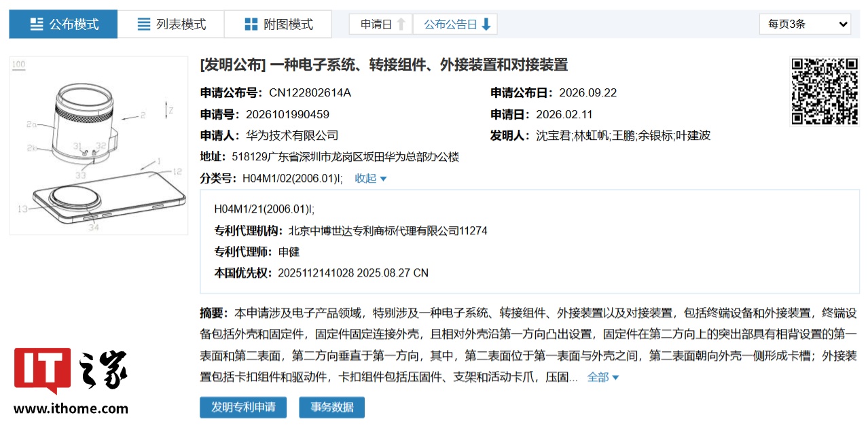Click priority number 2025112141028
The width and height of the screenshot is (868, 426).
pos(316,273)
